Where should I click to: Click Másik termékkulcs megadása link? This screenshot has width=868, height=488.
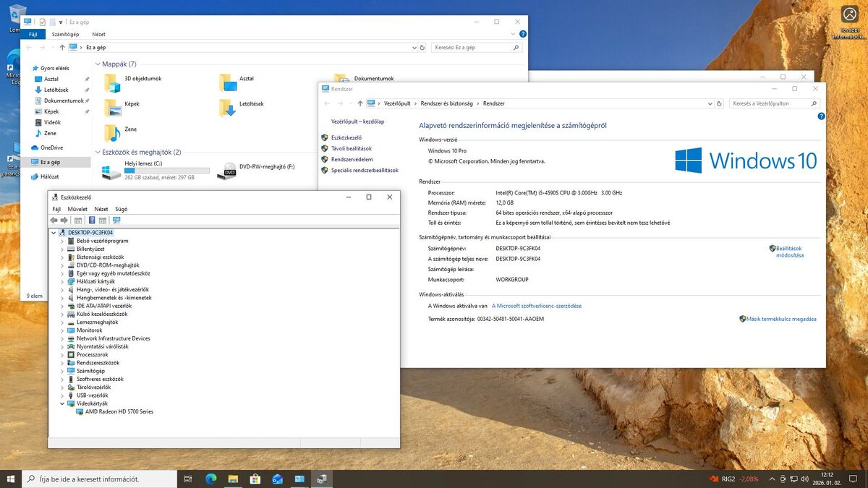(781, 319)
